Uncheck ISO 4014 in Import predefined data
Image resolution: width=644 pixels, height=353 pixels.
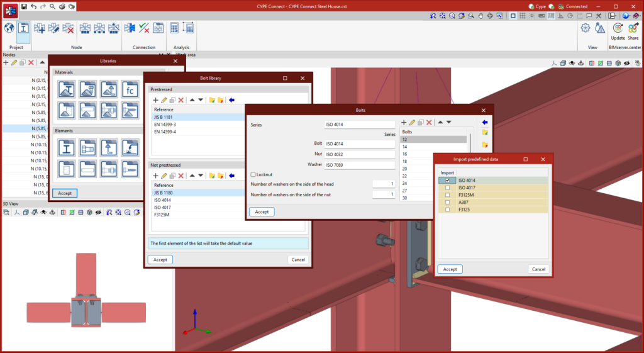(x=447, y=180)
